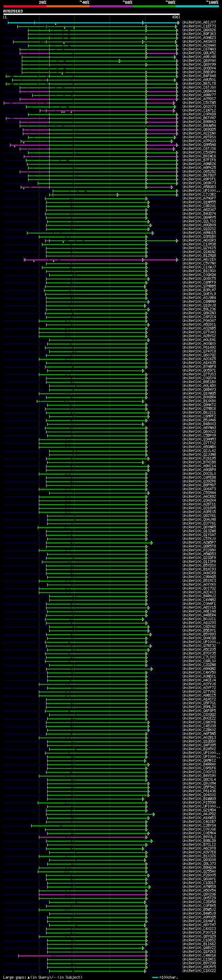Select the UniRef100_C4NV16 label
222x980 pixels.
[199, 956]
